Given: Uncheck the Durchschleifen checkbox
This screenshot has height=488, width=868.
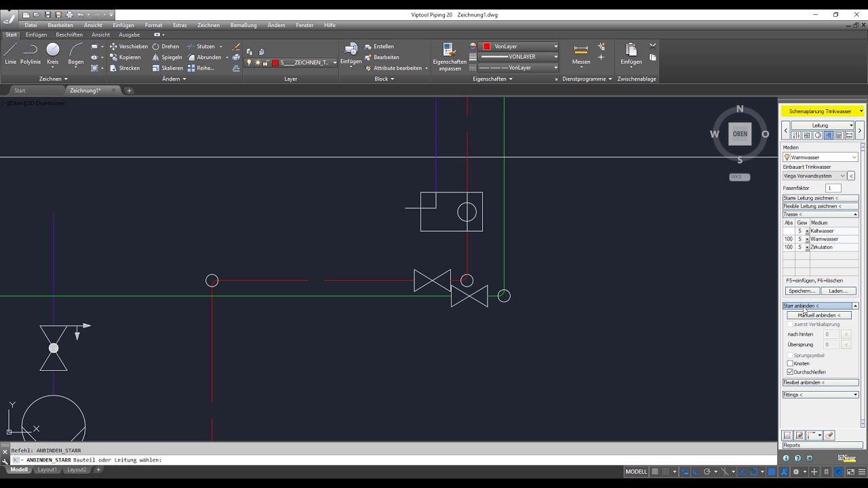Looking at the screenshot, I should (x=790, y=372).
